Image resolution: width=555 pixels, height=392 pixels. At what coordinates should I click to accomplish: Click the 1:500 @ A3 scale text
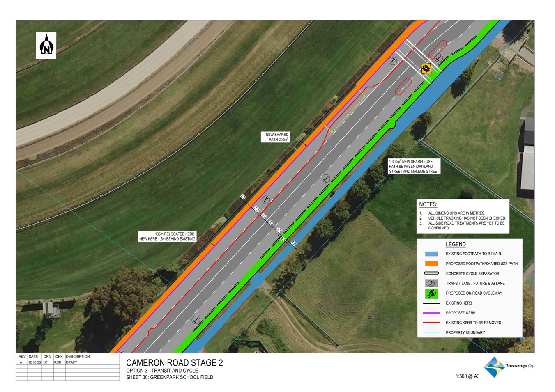467,376
